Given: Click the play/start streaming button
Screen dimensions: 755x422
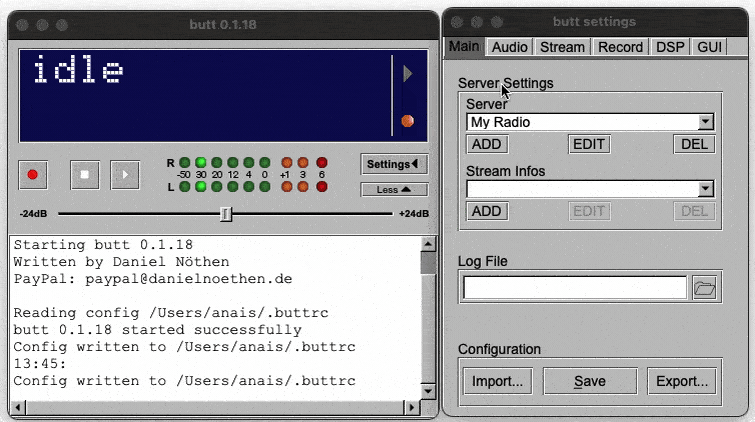Looking at the screenshot, I should tap(125, 174).
